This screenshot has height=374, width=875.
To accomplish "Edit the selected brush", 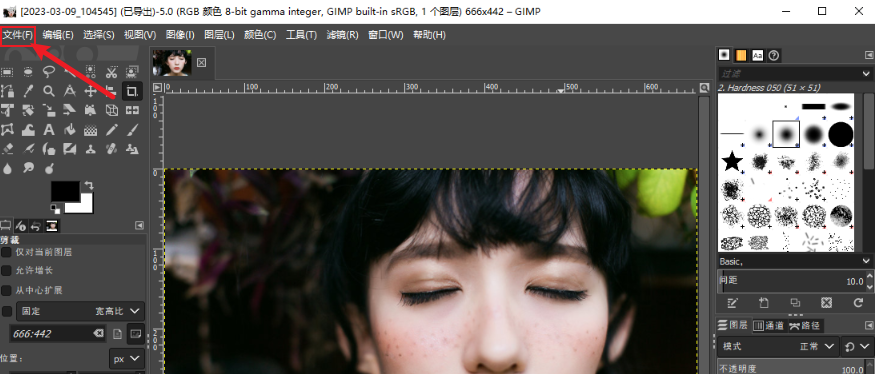I will (x=733, y=303).
